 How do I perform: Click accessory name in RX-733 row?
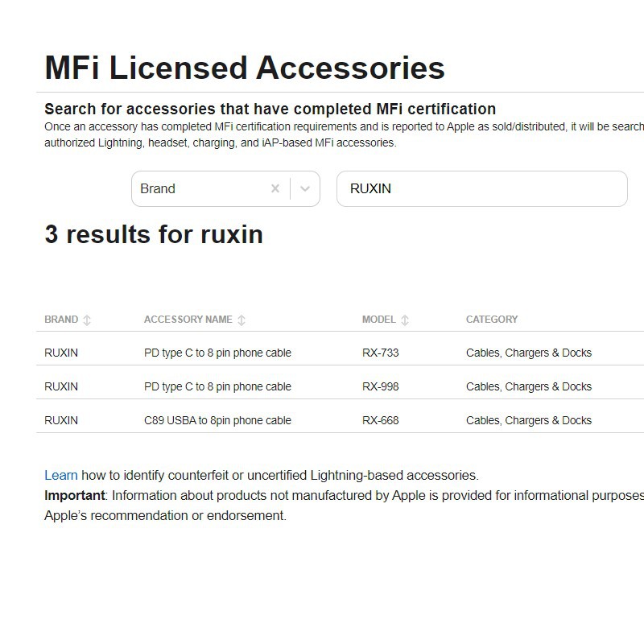[217, 353]
